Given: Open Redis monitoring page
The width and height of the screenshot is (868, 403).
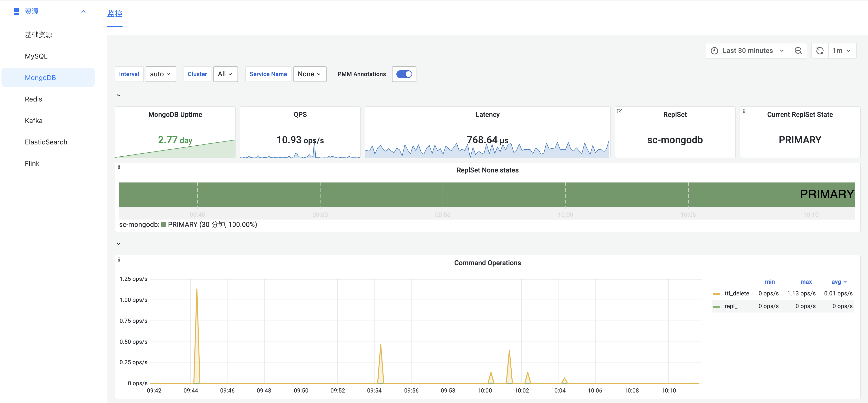Looking at the screenshot, I should click(33, 99).
